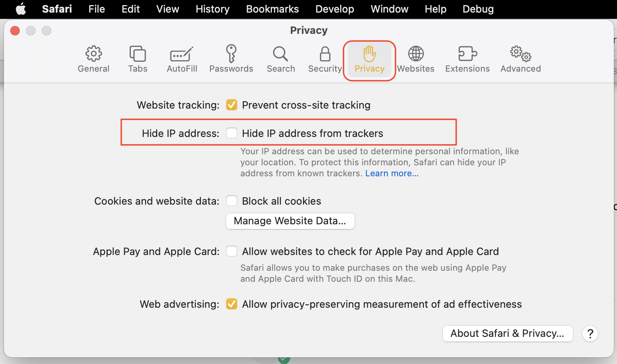Open the Develop menu
The height and width of the screenshot is (364, 617).
335,9
